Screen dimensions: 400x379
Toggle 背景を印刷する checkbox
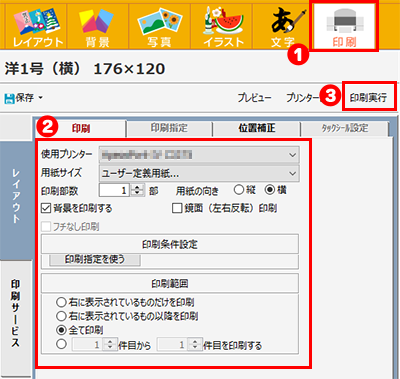click(x=46, y=209)
